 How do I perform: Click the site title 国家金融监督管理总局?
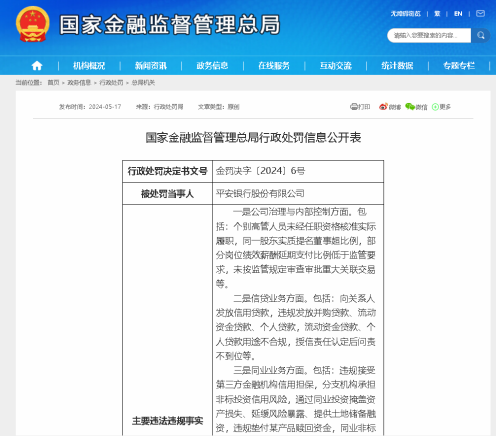pyautogui.click(x=170, y=25)
